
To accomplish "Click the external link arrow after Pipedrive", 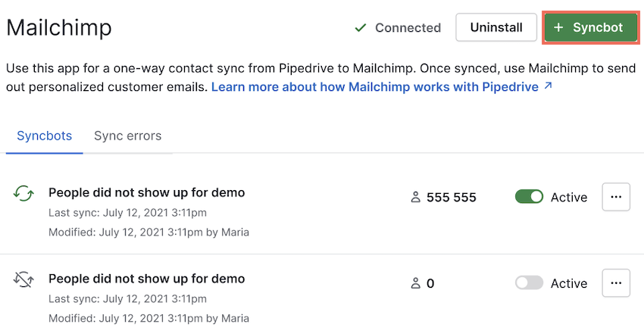I will [x=548, y=86].
